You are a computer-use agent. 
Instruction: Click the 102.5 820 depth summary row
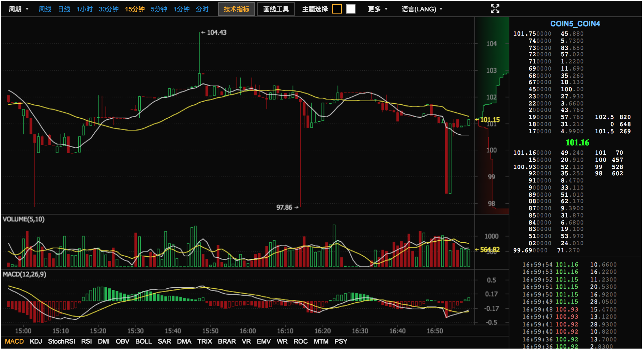point(613,117)
